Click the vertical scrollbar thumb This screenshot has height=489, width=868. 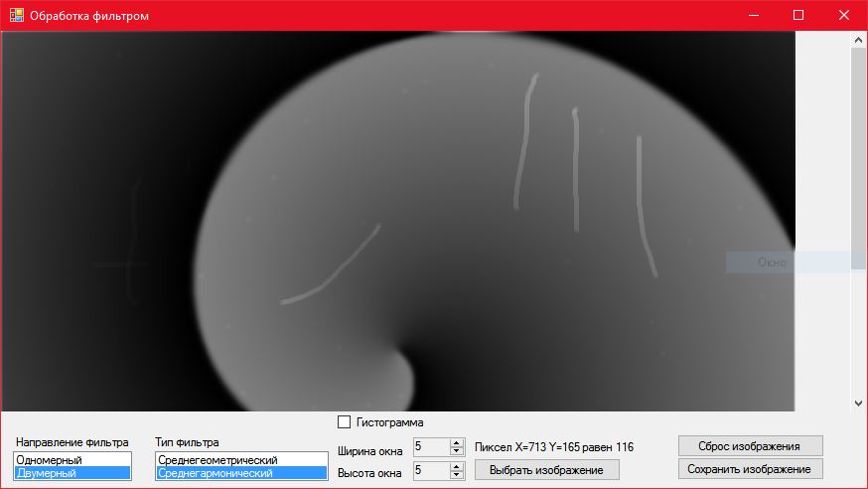point(859,159)
